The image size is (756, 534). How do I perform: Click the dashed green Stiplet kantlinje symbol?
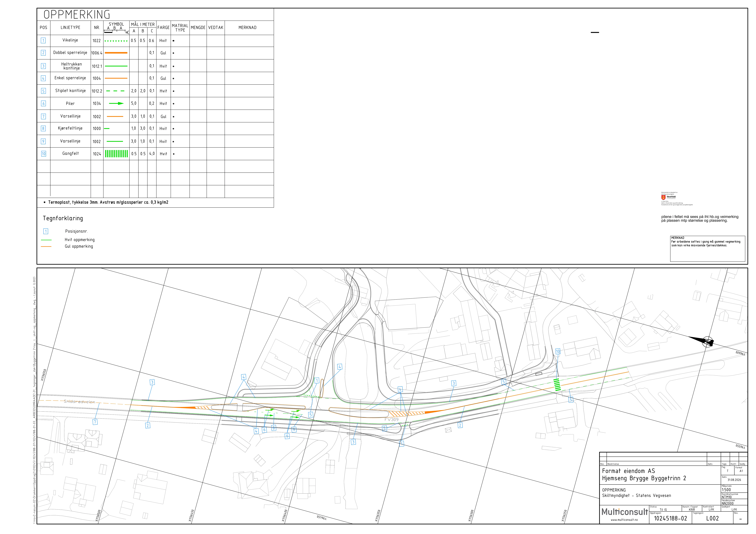[116, 91]
